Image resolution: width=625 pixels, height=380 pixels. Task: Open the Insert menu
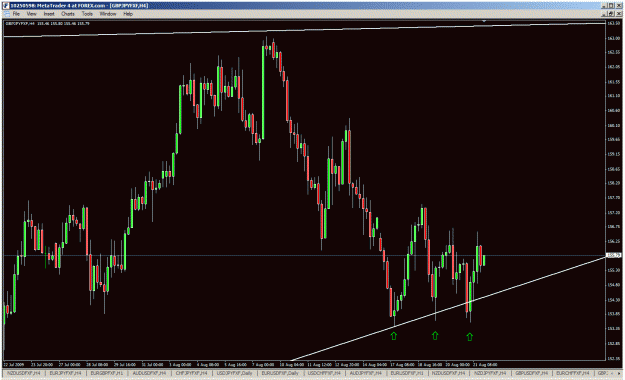click(x=49, y=14)
